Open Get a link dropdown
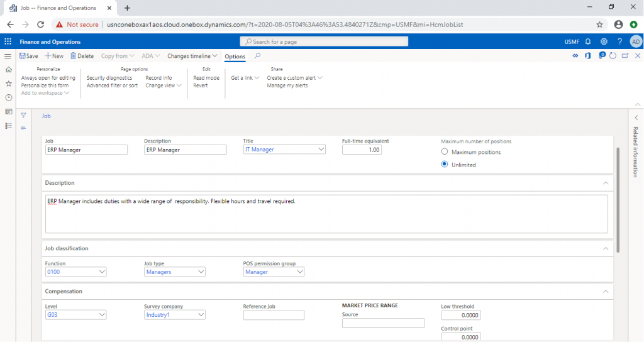 click(245, 77)
